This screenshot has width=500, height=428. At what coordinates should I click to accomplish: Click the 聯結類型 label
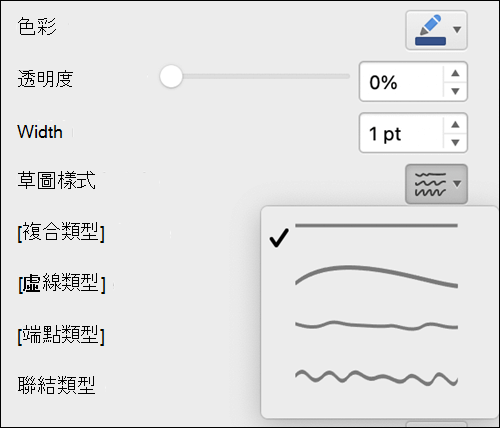(56, 385)
